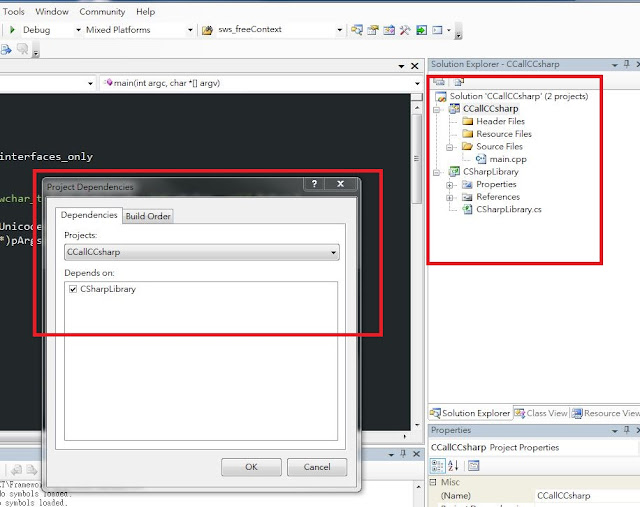This screenshot has width=640, height=507.
Task: Switch to the Resource View tab
Action: 606,413
